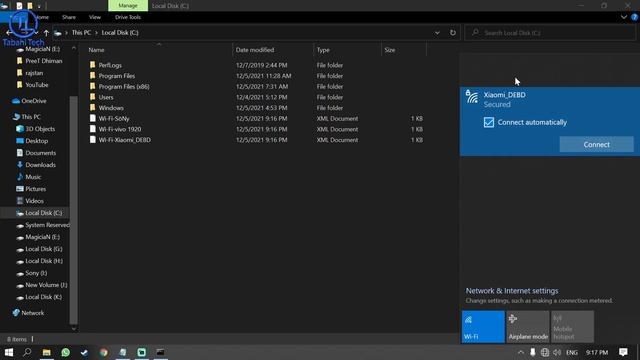The image size is (640, 360).
Task: Click the ENG language indicator
Action: pos(572,352)
